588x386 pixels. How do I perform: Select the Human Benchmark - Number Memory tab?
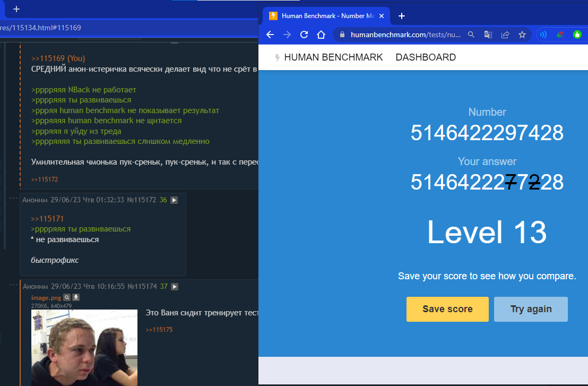(326, 16)
